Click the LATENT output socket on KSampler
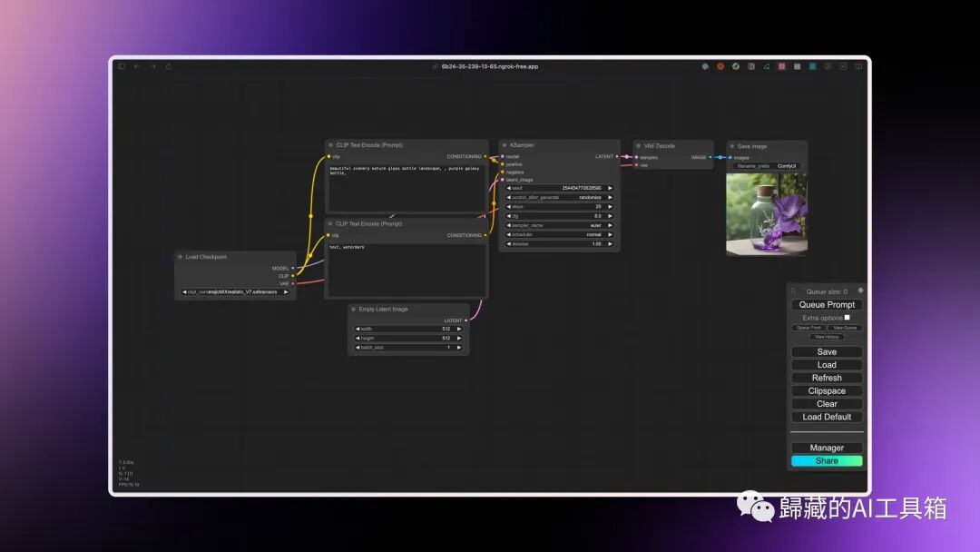The width and height of the screenshot is (980, 552). click(x=617, y=156)
